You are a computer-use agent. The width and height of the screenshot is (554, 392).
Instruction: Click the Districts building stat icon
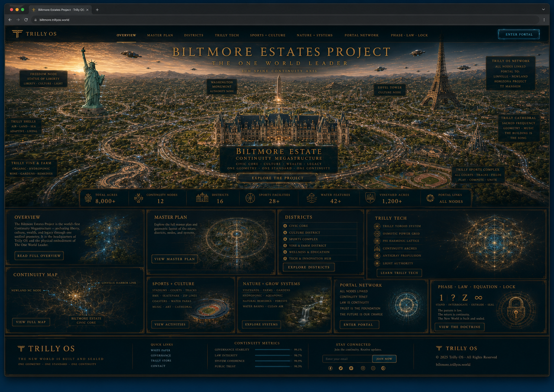click(202, 198)
